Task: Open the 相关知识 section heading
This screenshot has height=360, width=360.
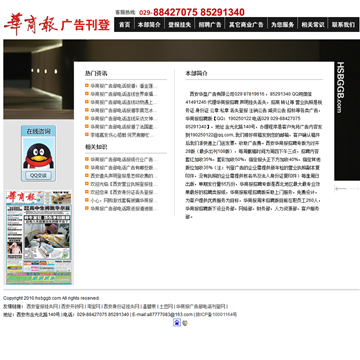Action: point(96,147)
